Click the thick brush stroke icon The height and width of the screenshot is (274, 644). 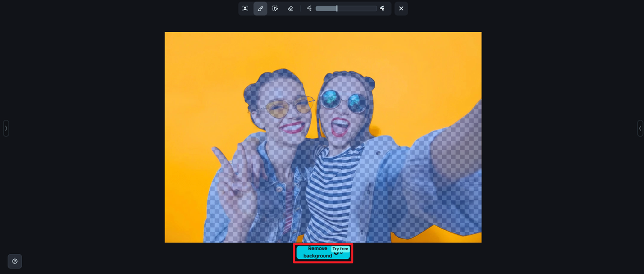382,9
